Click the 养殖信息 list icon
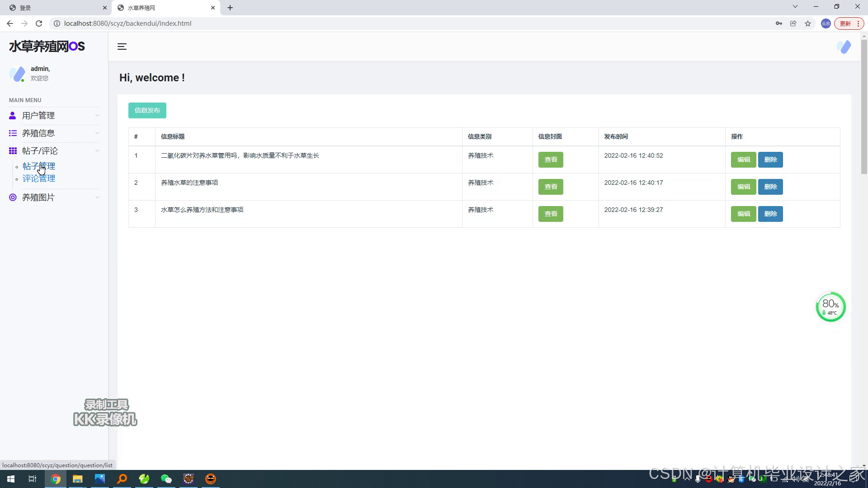868x488 pixels. coord(13,133)
